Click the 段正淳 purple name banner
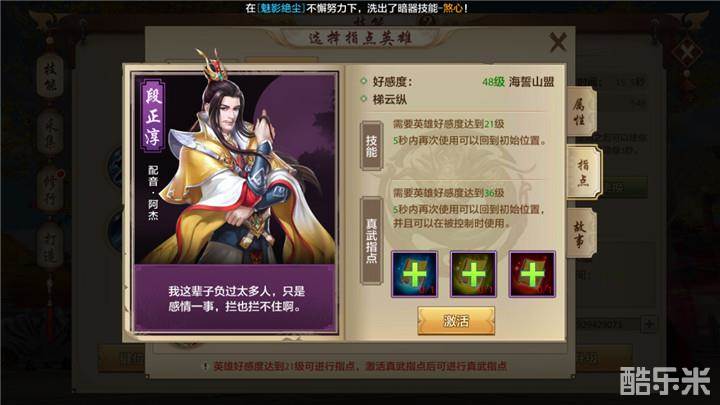Screen dimensions: 720x405 click(153, 116)
